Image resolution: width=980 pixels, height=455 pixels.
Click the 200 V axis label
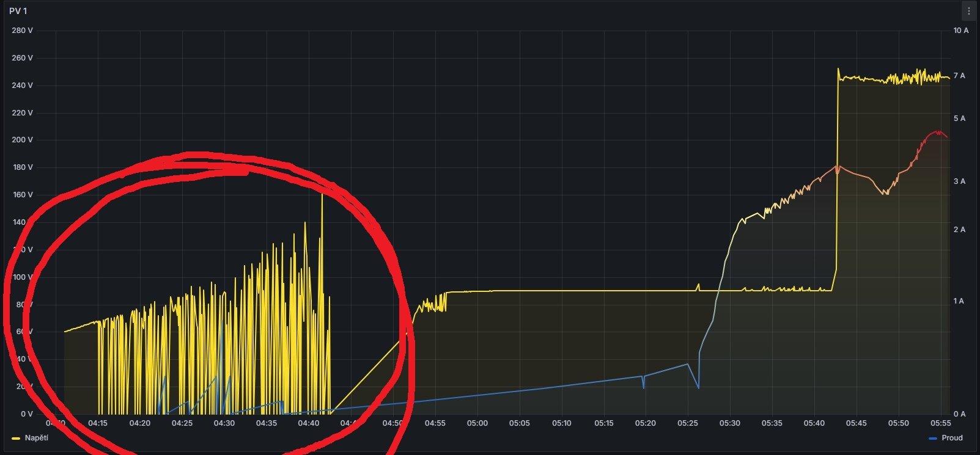coord(22,140)
